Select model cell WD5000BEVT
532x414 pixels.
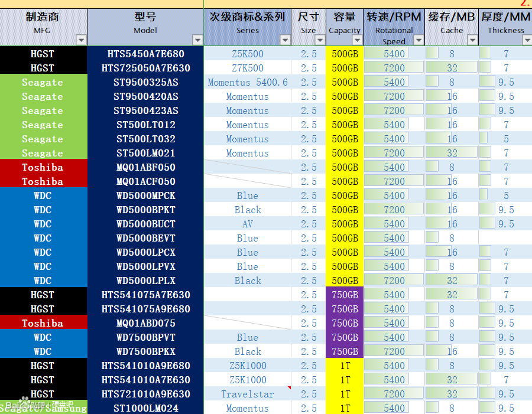click(145, 239)
